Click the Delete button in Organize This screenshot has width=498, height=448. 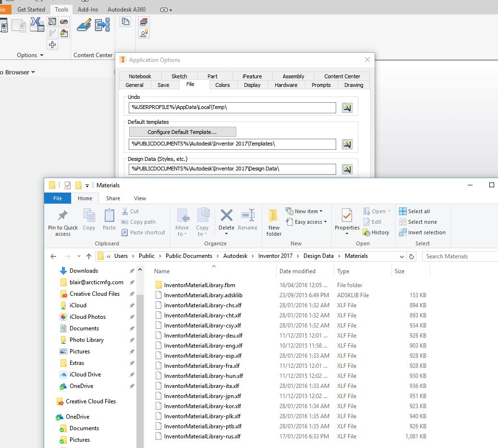227,223
